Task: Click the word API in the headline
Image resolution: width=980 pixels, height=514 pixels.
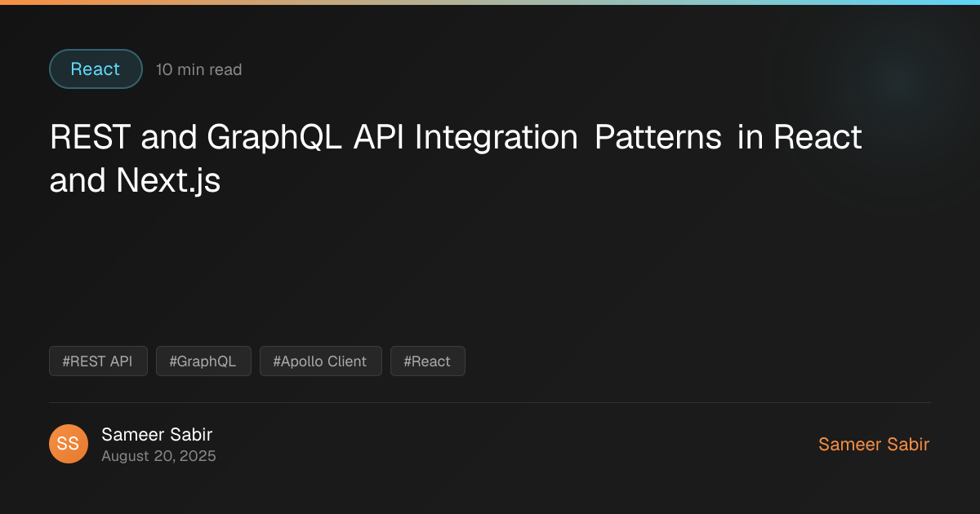Action: (x=380, y=138)
